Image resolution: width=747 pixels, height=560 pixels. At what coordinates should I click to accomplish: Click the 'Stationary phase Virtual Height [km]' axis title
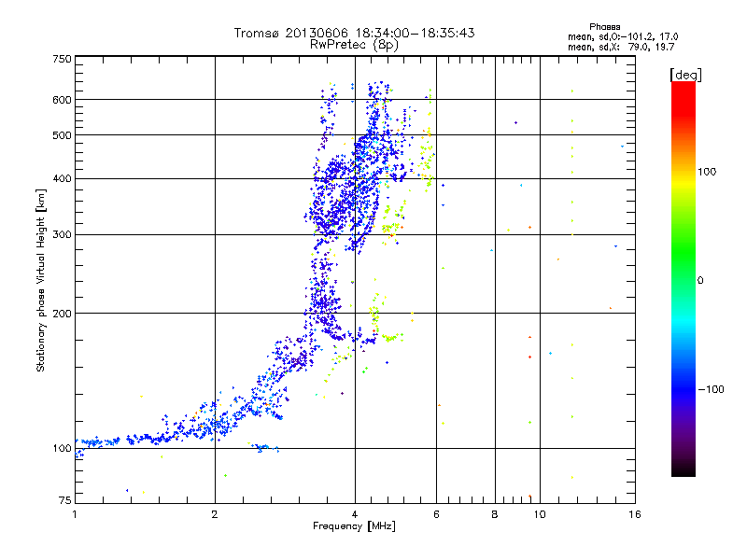click(x=41, y=280)
